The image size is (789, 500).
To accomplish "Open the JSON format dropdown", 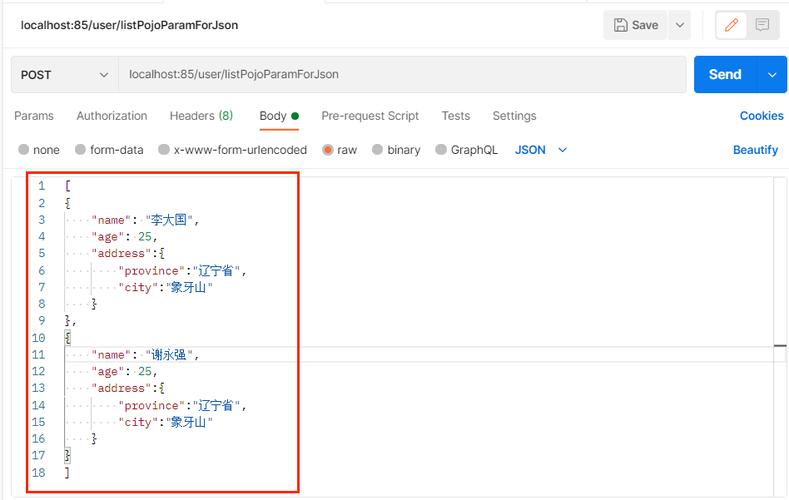I will coord(541,150).
